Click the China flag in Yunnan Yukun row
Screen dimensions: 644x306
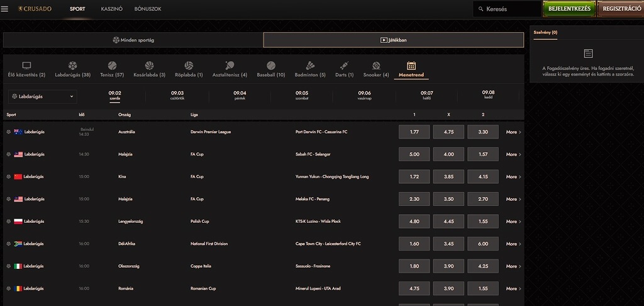pos(18,177)
